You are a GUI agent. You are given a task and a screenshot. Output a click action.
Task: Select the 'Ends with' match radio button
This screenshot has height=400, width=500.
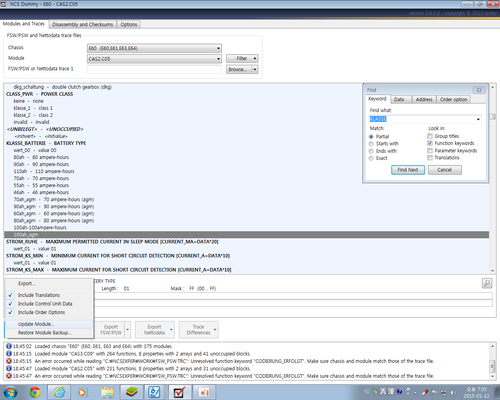click(x=371, y=151)
